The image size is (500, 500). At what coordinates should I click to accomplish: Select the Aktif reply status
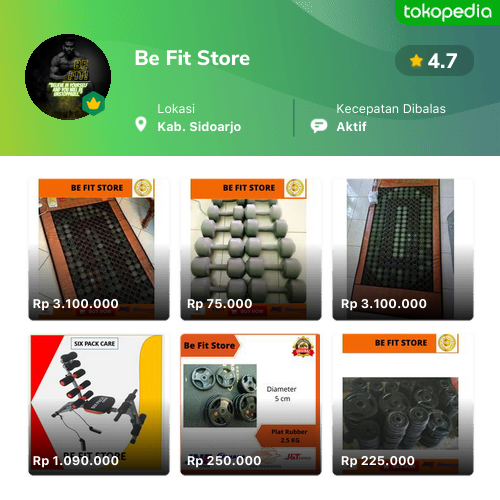coord(351,127)
